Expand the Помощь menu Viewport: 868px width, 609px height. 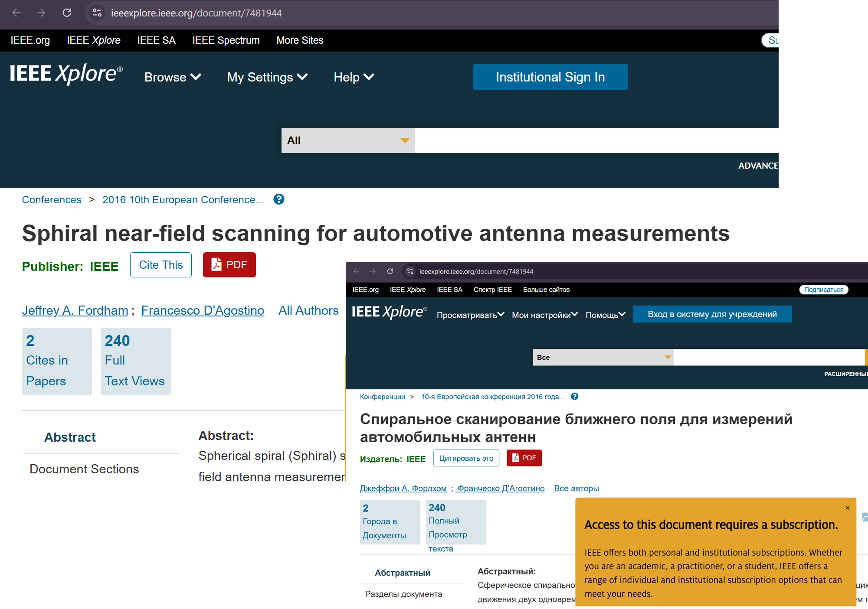point(606,315)
